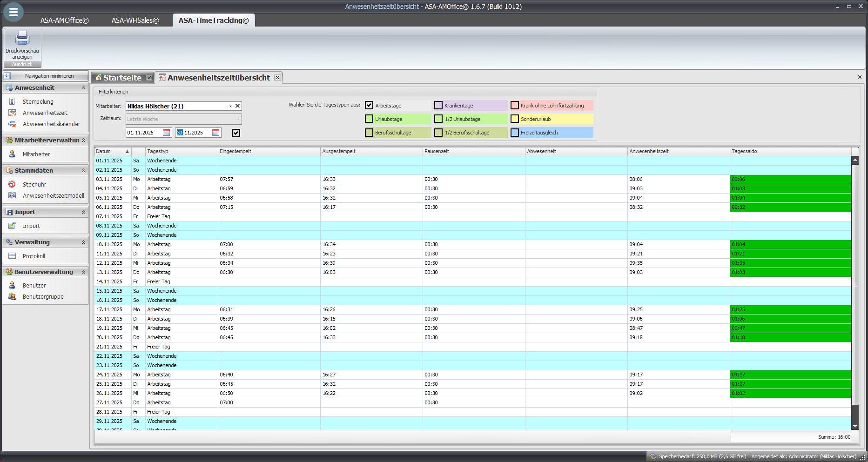Expand the Mitarbeiter dropdown list
868x462 pixels.
[230, 106]
